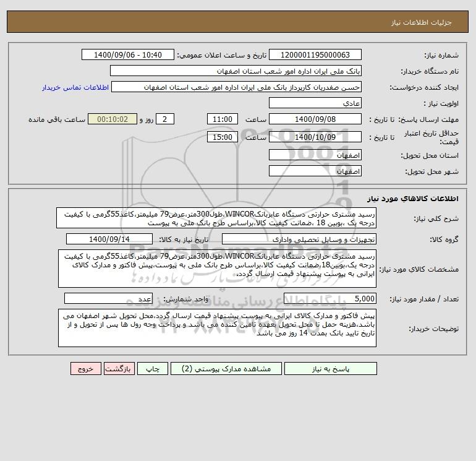Click the 'ایجاد کننده درخواست:' label

(424, 87)
